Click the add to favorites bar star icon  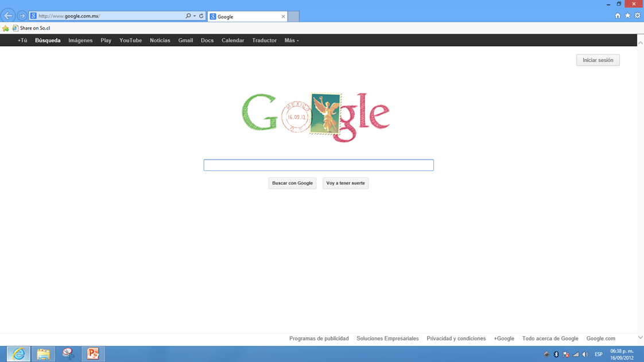[6, 28]
